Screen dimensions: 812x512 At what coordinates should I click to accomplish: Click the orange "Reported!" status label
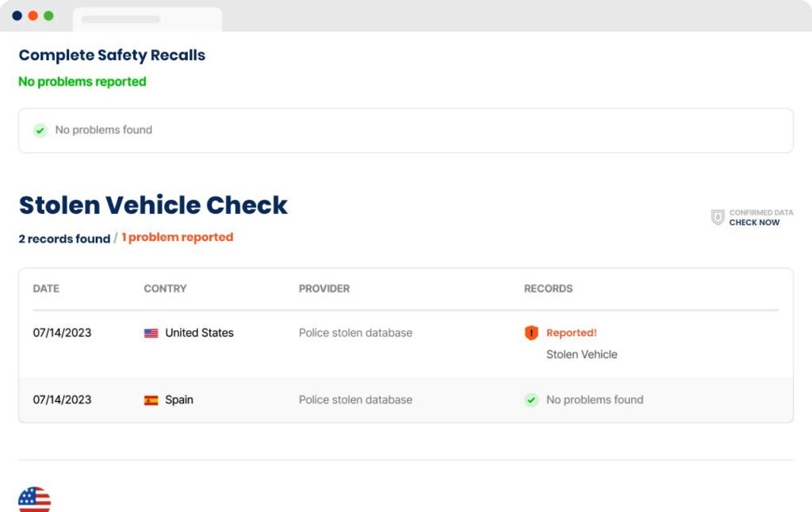click(571, 333)
